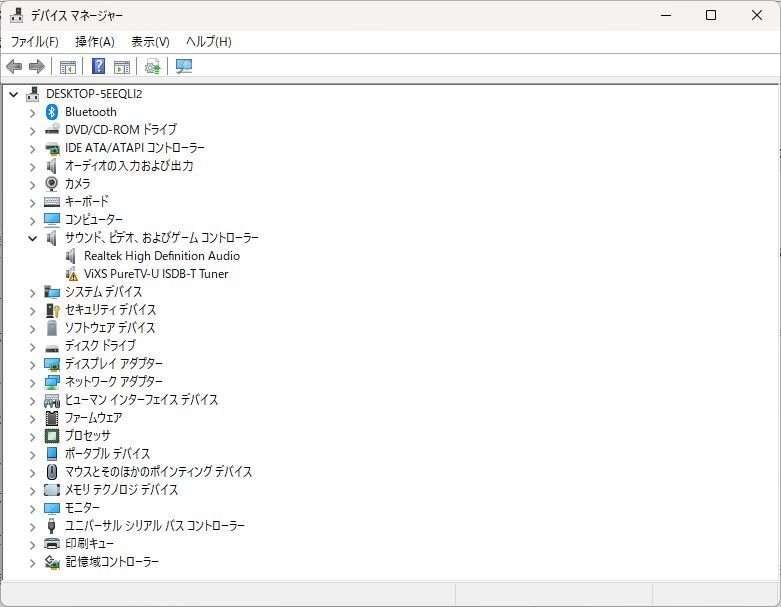Open the ヘルプ(H) menu
Screen dimensions: 781x607
tap(209, 42)
